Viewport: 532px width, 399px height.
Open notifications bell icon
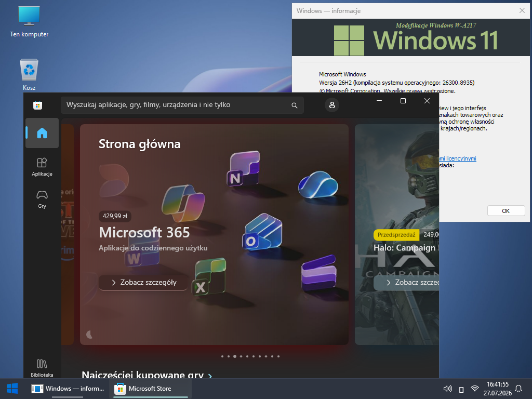[519, 389]
